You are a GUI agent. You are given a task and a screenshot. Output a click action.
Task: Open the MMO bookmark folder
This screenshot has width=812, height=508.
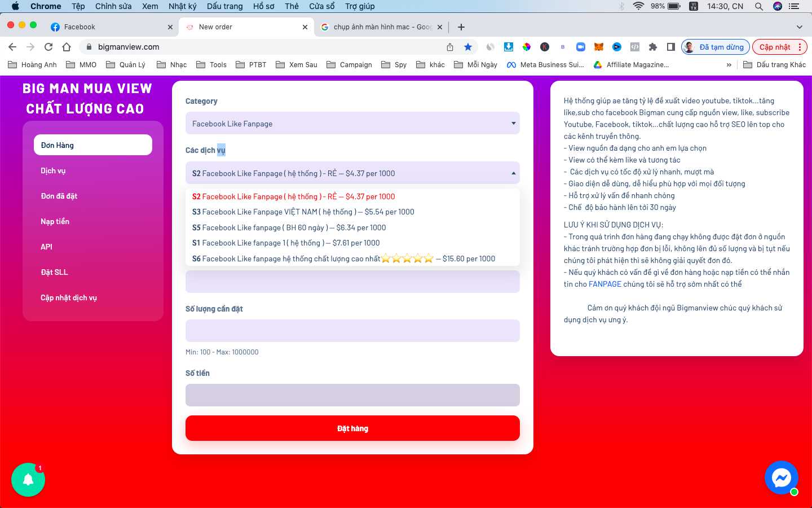[x=81, y=65]
